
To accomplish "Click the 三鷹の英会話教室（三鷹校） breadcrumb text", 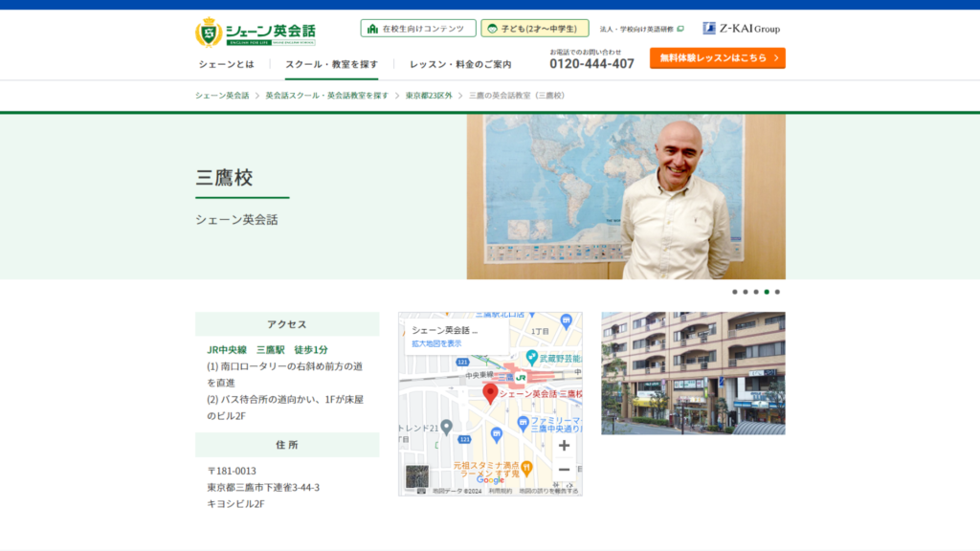I will point(518,96).
